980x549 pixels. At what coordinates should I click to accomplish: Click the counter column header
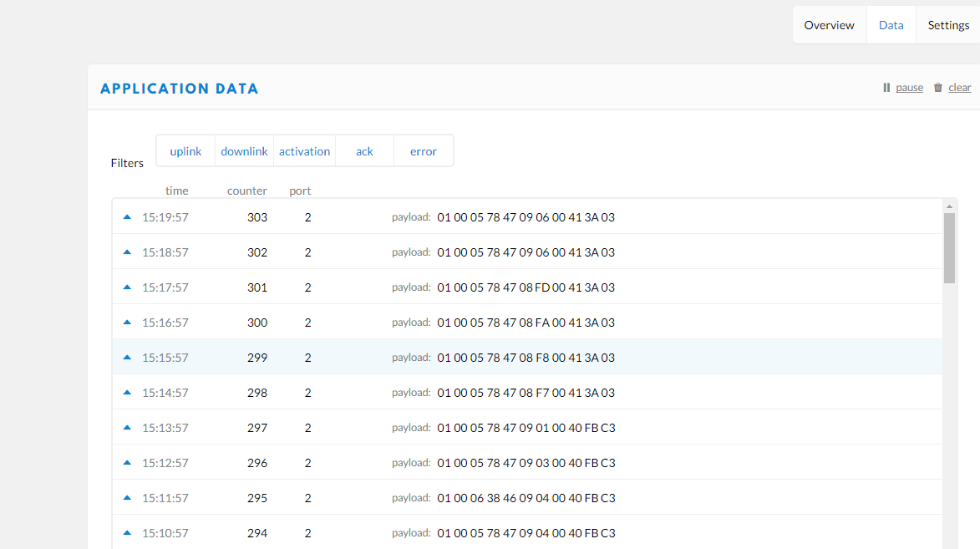[246, 191]
